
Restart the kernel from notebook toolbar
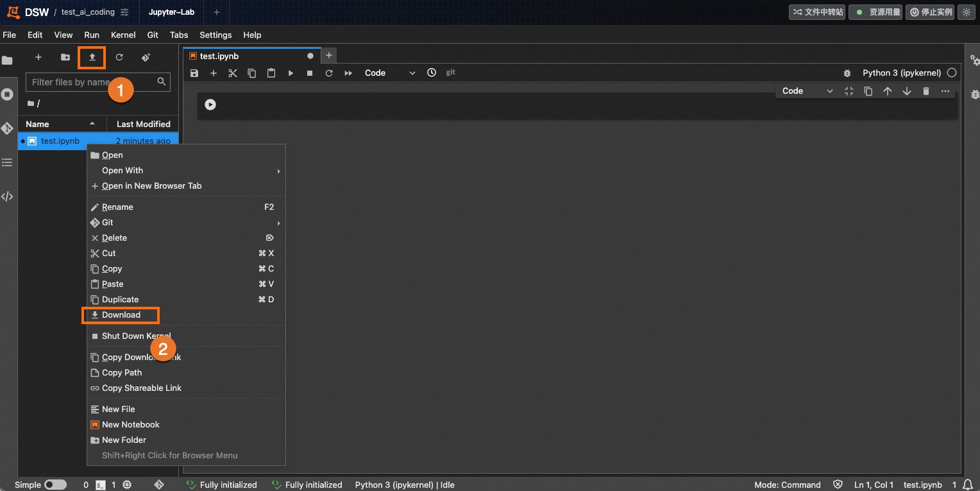pos(329,73)
